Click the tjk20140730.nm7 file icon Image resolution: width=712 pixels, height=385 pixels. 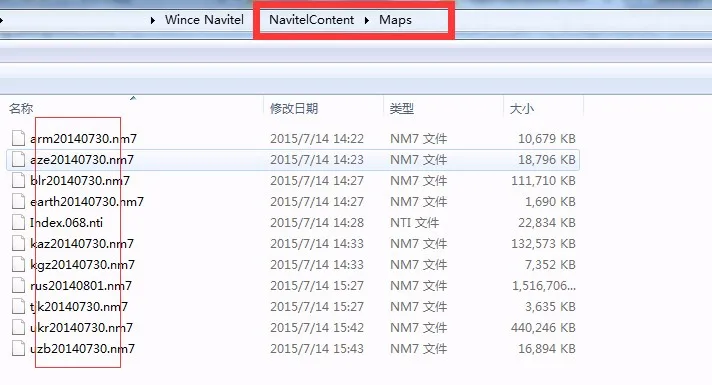pos(18,306)
